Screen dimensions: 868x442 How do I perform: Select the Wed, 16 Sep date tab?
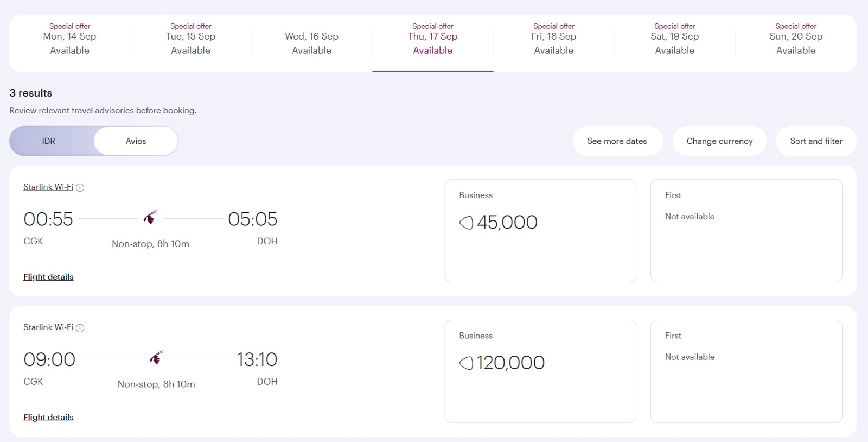[312, 43]
